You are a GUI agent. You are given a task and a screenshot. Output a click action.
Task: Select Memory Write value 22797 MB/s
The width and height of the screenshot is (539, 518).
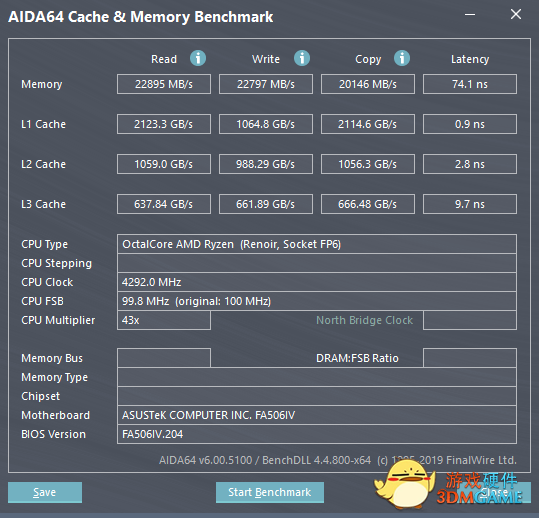(266, 84)
